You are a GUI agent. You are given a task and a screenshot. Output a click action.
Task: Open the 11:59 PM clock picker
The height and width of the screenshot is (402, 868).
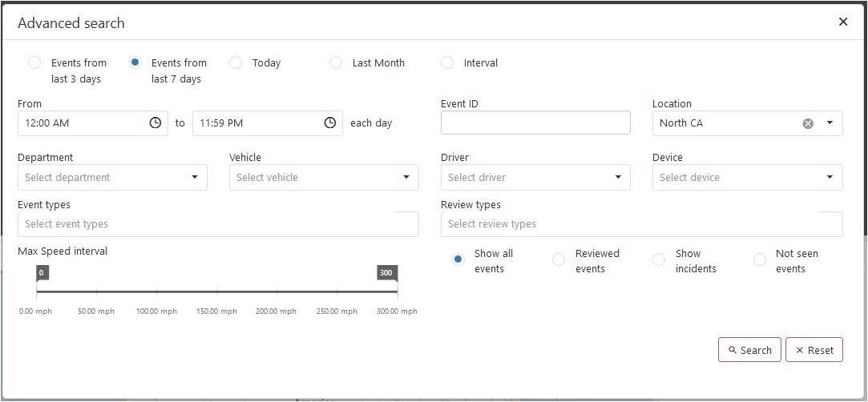click(x=330, y=123)
